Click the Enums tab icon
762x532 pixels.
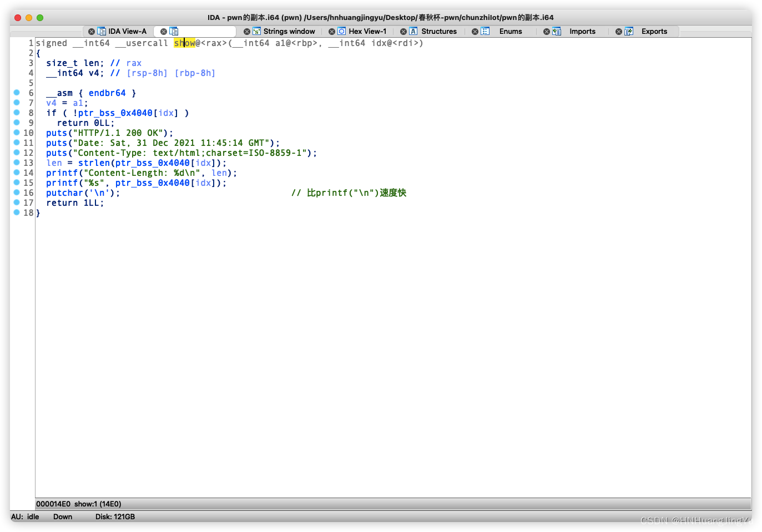(x=485, y=32)
